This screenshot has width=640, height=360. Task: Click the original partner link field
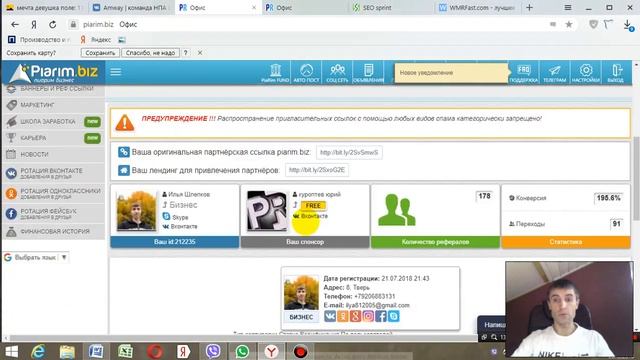coord(349,152)
